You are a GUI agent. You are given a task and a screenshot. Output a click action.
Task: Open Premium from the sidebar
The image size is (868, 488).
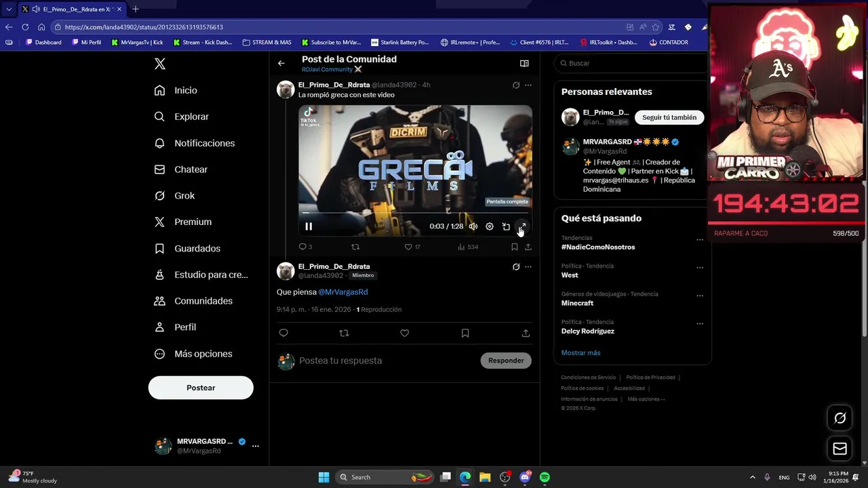[x=183, y=222]
